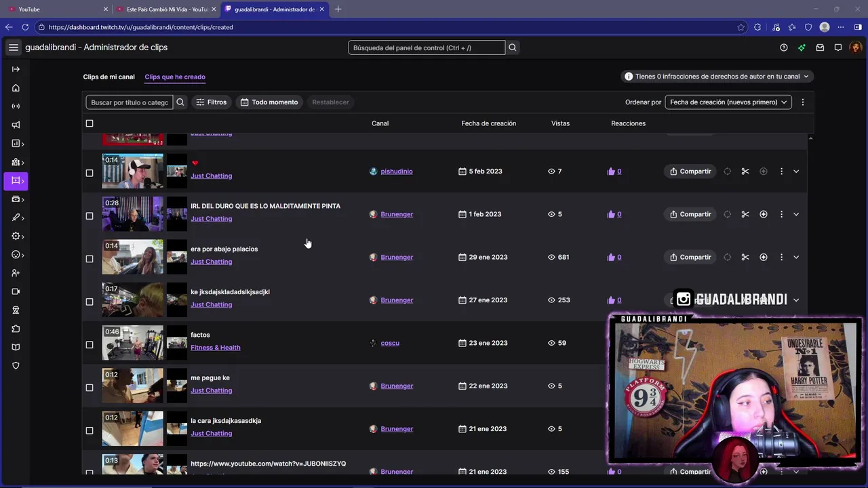Click the control panel search field
The width and height of the screenshot is (868, 488).
(427, 47)
